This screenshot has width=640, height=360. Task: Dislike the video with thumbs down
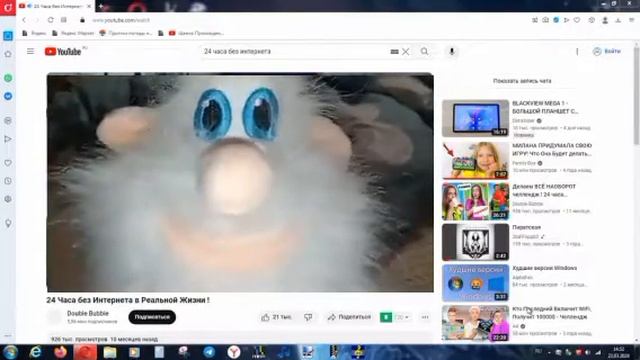(308, 317)
